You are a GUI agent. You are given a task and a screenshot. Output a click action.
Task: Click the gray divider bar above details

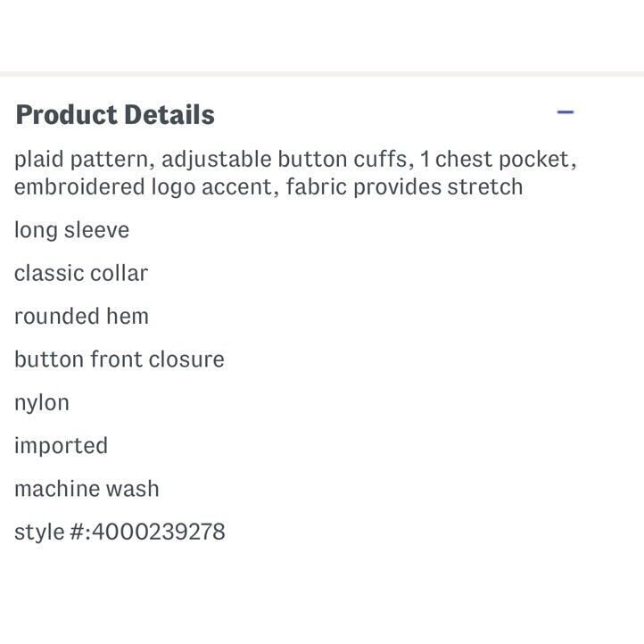coord(322,74)
